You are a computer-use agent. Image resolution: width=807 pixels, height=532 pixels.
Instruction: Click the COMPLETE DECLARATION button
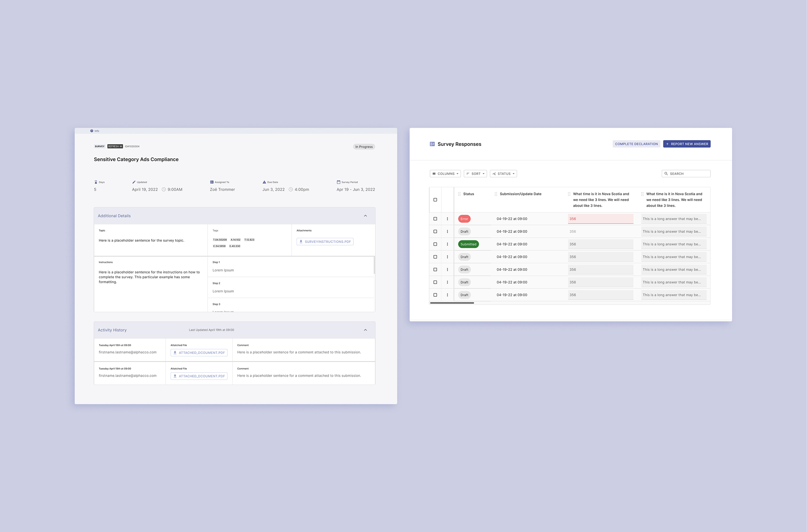(x=636, y=144)
